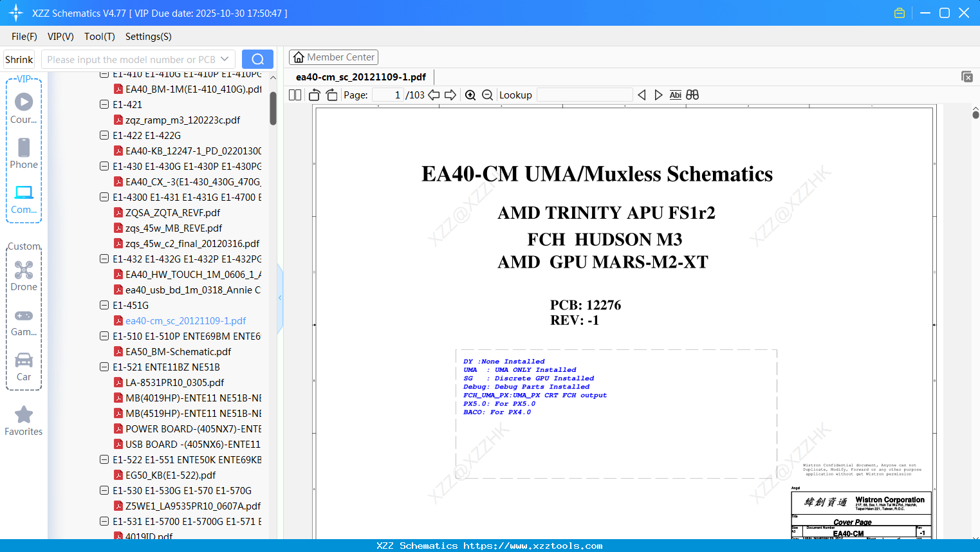This screenshot has width=980, height=552.
Task: Collapse the E1-451G folder
Action: 104,305
